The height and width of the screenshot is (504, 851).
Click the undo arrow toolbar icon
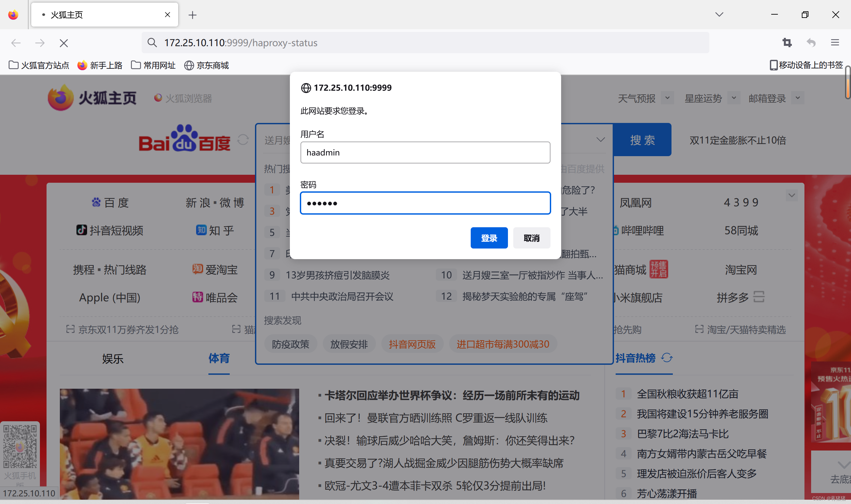[811, 43]
